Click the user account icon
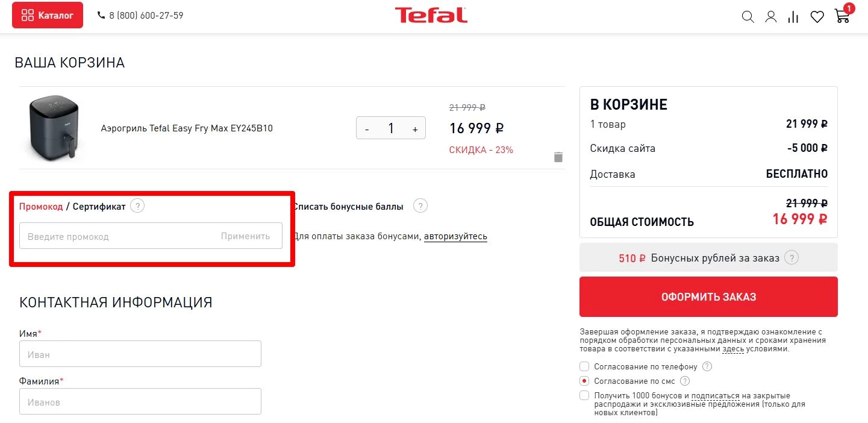This screenshot has width=868, height=423. pyautogui.click(x=771, y=17)
